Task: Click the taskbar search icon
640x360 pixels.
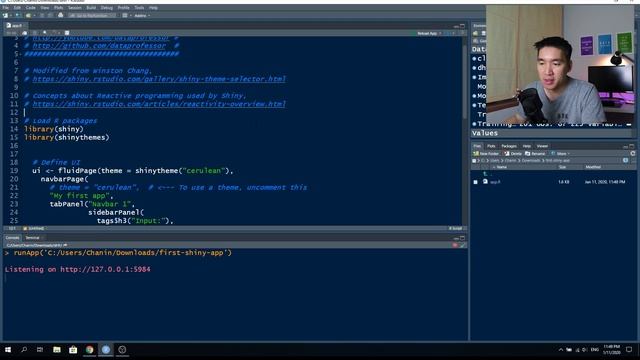Action: (x=24, y=350)
